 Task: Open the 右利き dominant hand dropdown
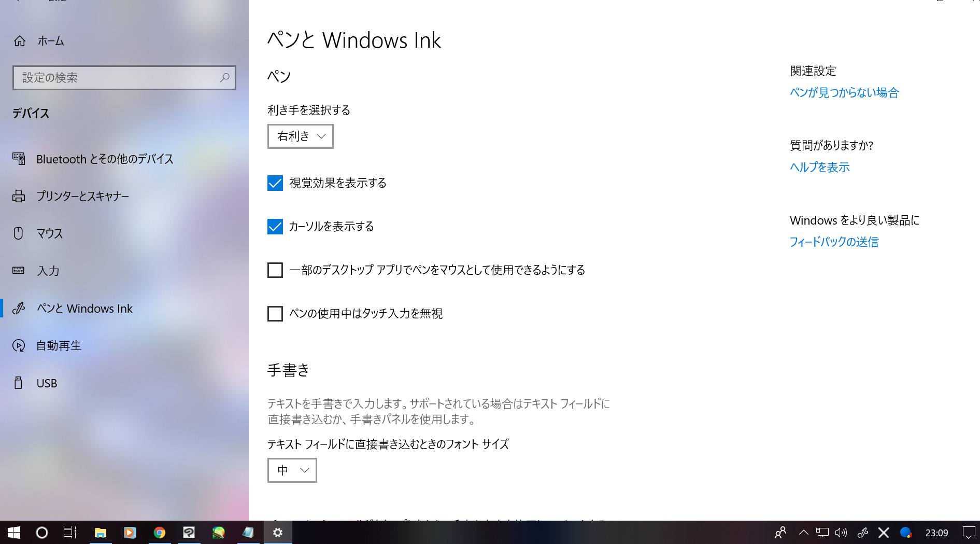pos(301,136)
